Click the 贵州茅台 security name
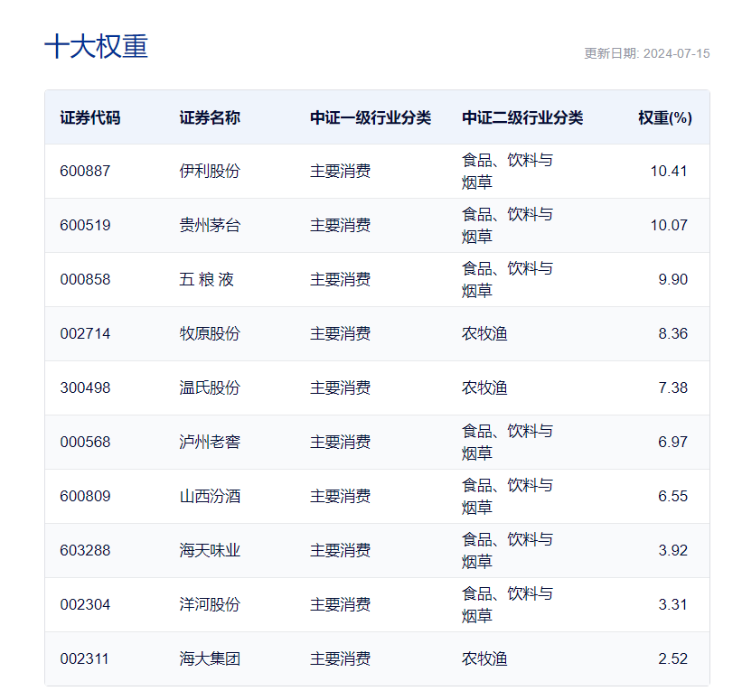The height and width of the screenshot is (700, 742). pyautogui.click(x=210, y=225)
